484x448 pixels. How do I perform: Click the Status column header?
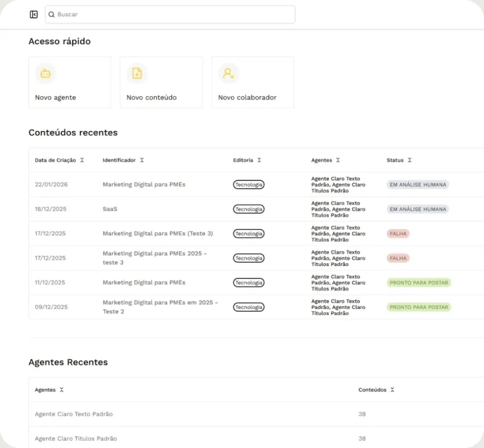[395, 160]
